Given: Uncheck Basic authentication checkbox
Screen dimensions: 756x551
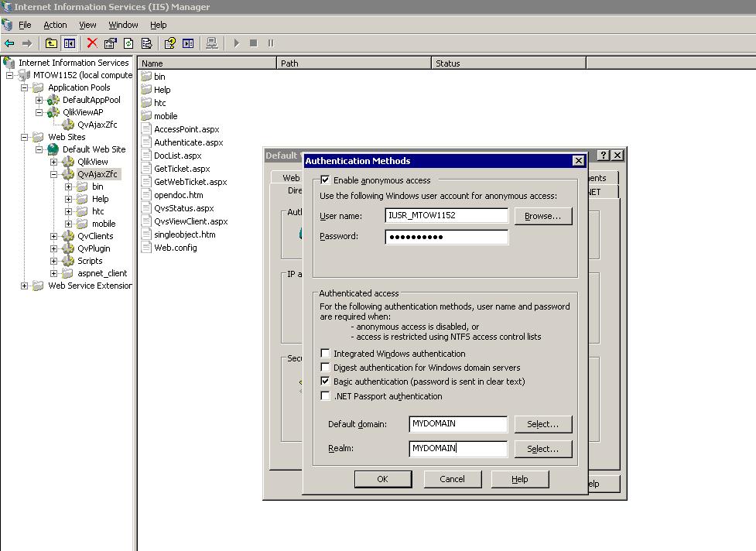Looking at the screenshot, I should [x=325, y=382].
